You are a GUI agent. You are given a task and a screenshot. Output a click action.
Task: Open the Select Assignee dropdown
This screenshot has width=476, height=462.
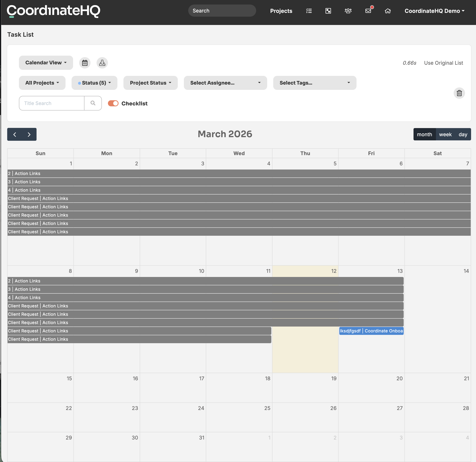click(225, 83)
